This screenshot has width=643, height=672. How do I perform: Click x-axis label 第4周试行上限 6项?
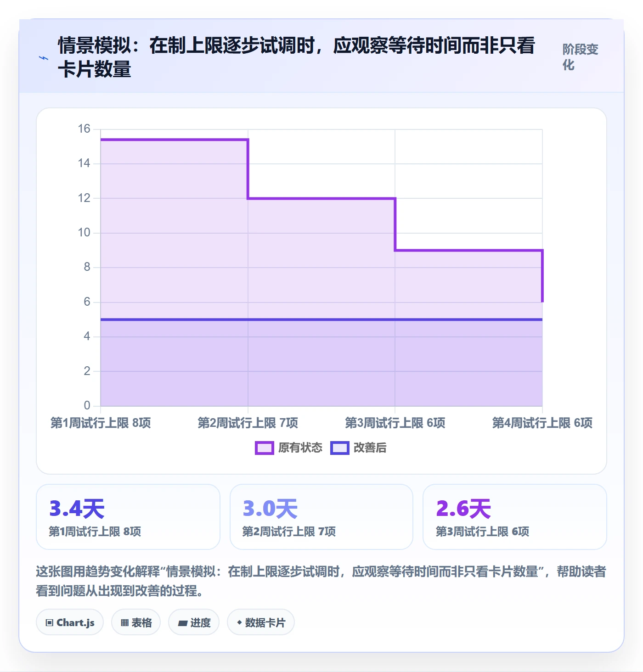[542, 423]
